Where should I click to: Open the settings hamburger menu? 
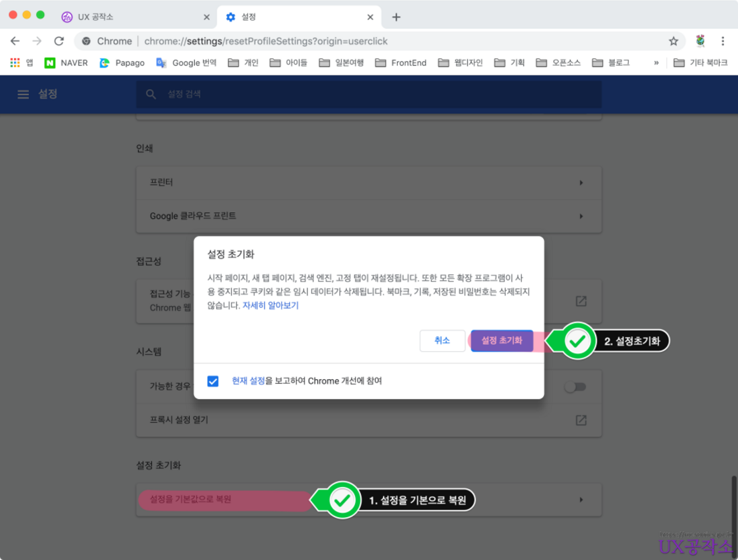click(x=23, y=94)
